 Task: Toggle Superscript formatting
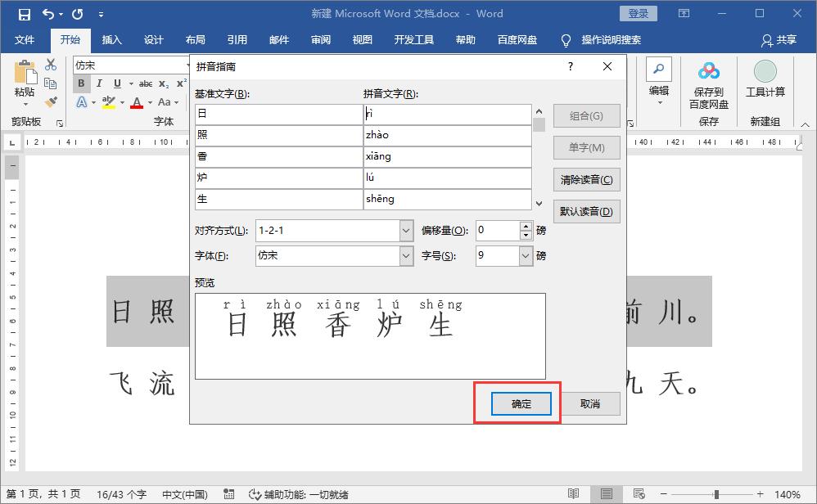pos(183,82)
